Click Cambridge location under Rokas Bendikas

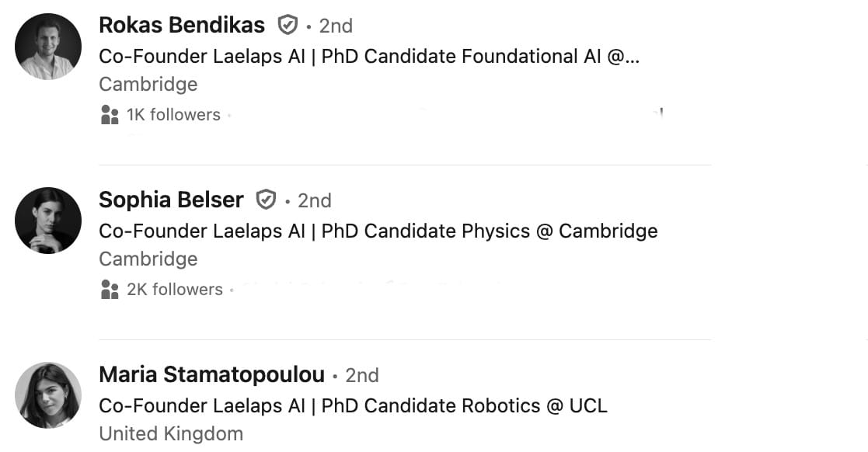pyautogui.click(x=148, y=84)
